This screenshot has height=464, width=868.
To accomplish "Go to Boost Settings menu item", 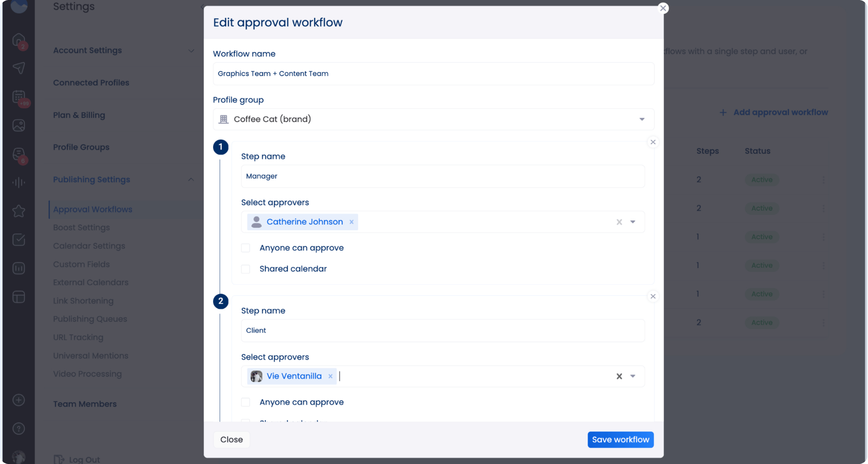I will click(x=82, y=228).
